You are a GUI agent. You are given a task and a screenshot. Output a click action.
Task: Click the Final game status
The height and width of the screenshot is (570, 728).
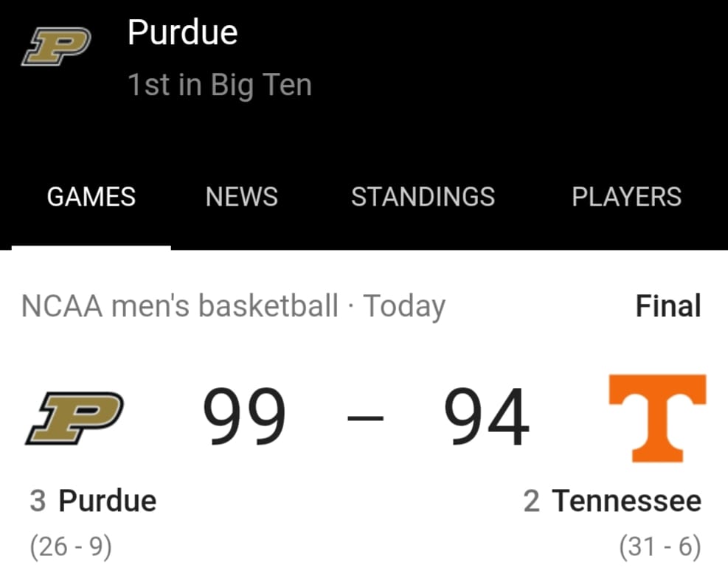(668, 306)
